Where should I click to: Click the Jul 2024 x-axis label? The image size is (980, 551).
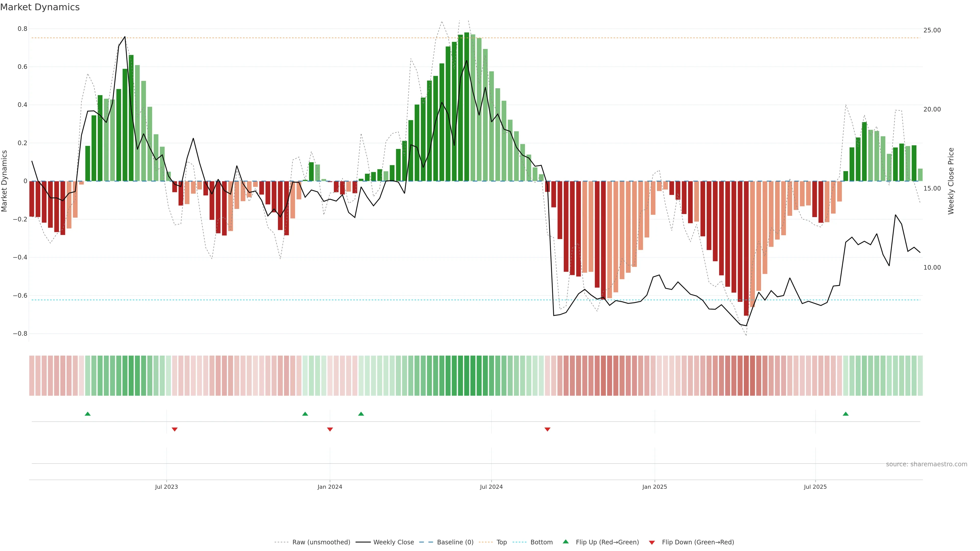(491, 487)
